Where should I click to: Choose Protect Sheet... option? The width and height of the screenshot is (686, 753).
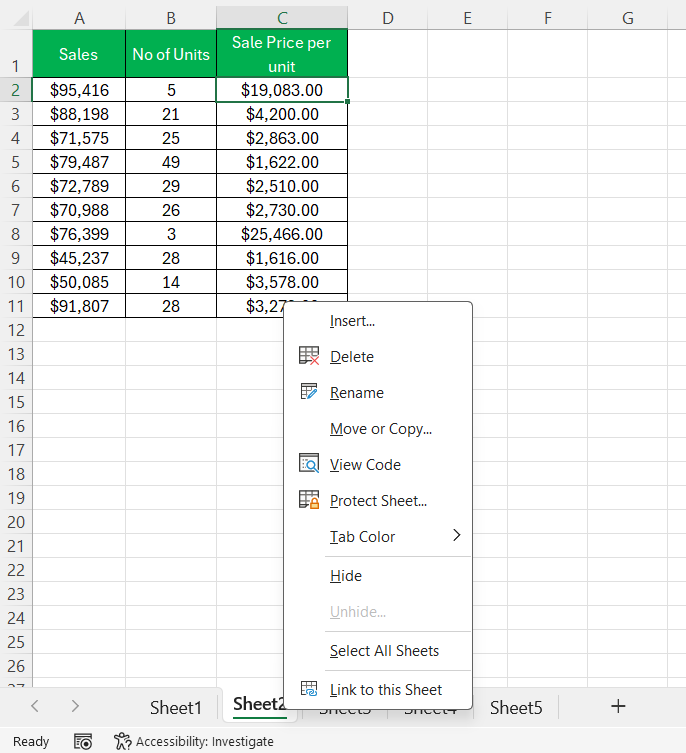coord(378,501)
